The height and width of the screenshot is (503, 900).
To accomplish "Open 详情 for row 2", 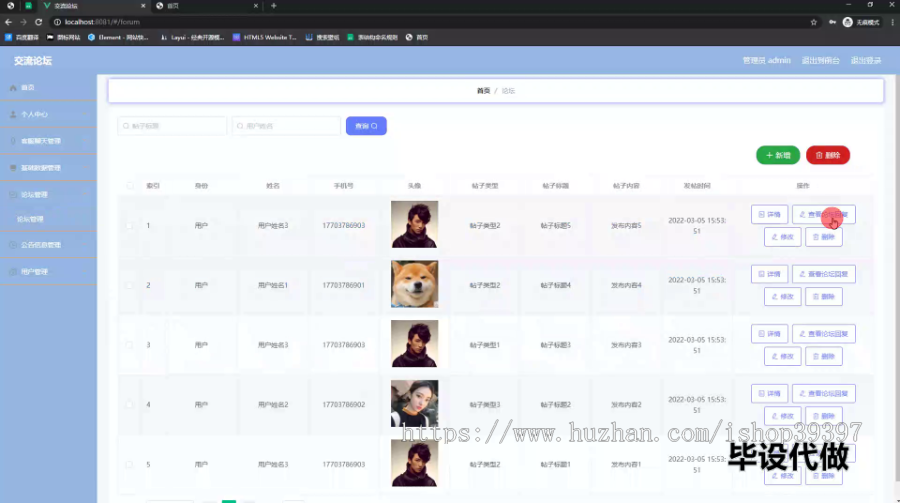I will click(x=769, y=274).
